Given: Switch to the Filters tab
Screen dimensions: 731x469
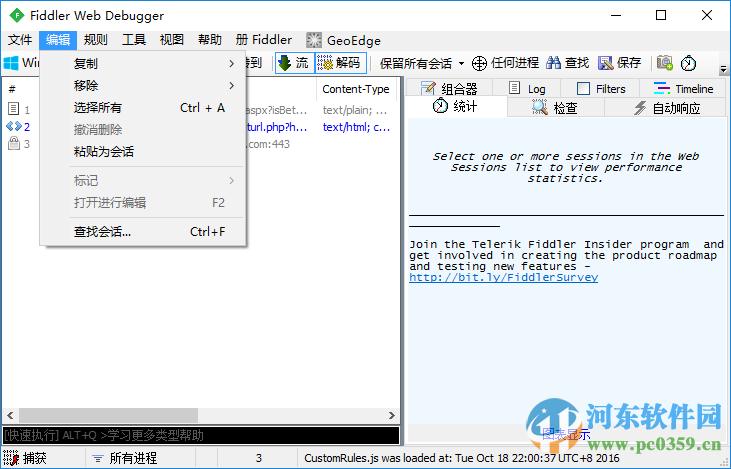Looking at the screenshot, I should [600, 89].
